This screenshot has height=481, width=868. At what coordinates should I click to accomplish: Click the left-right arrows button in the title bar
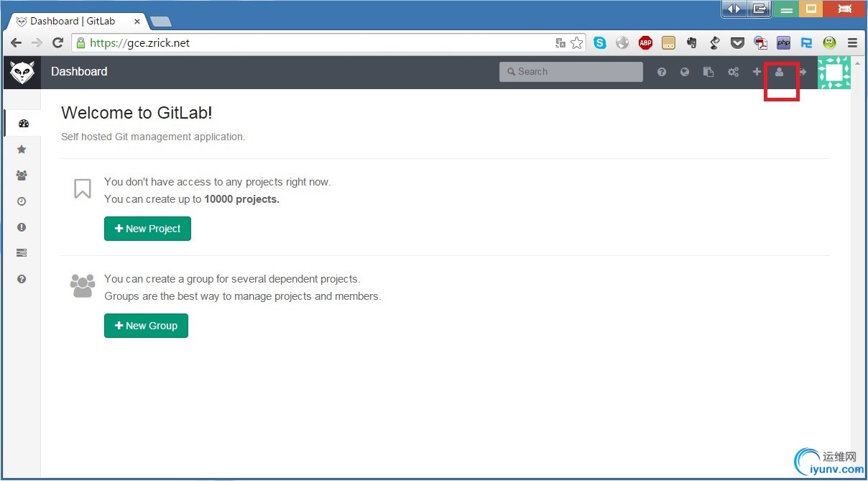734,9
